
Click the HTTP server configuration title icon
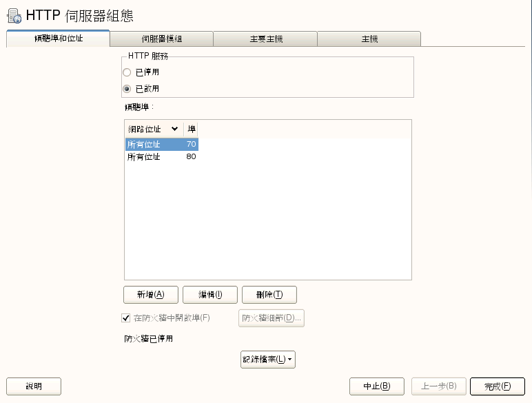click(14, 15)
